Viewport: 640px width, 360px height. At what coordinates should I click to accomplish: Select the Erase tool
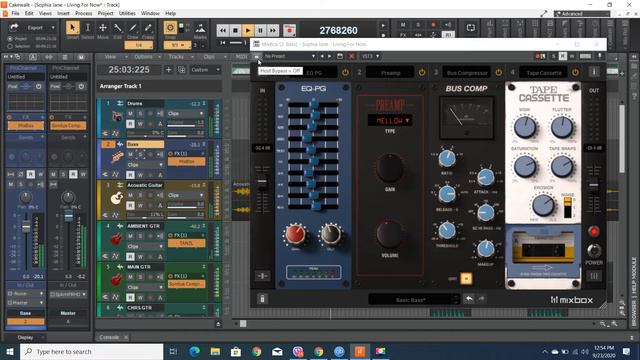click(148, 28)
